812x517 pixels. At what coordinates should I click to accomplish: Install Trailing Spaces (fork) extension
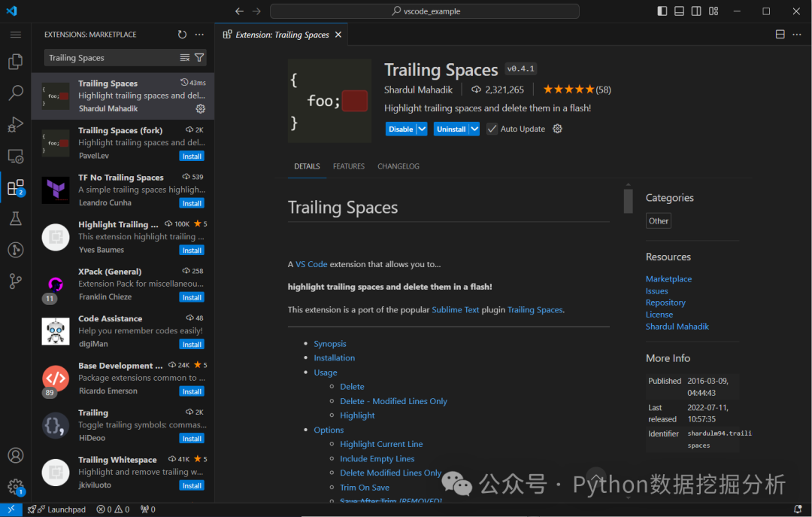pos(192,156)
